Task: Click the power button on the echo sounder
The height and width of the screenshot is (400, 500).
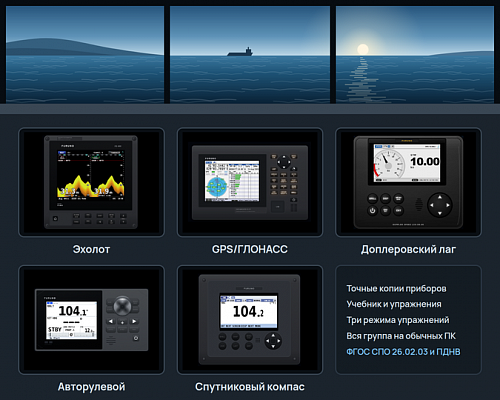Action: click(x=55, y=219)
